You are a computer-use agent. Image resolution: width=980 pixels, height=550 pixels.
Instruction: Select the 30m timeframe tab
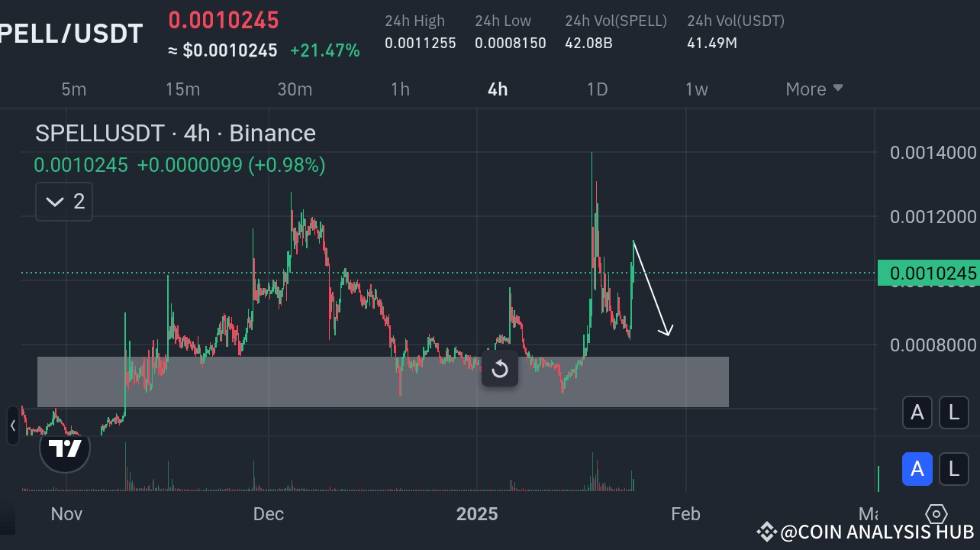point(295,89)
